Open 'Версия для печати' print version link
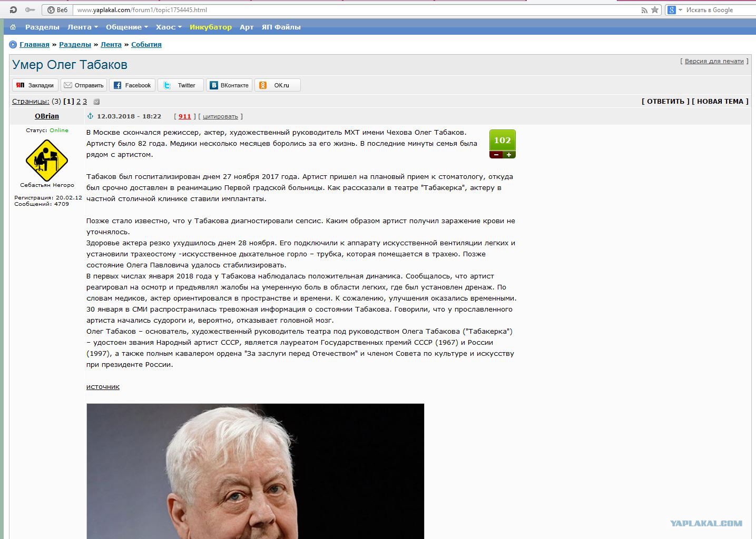 pyautogui.click(x=714, y=61)
